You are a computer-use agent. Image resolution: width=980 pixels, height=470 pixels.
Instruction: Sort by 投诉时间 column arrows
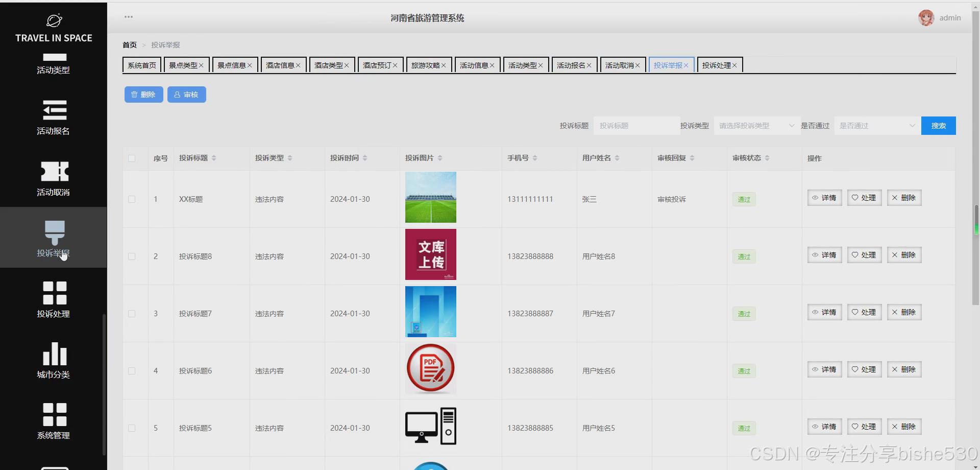(x=365, y=158)
